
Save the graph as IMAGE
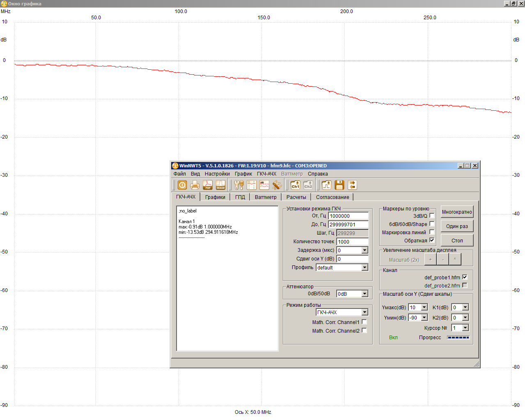click(220, 185)
